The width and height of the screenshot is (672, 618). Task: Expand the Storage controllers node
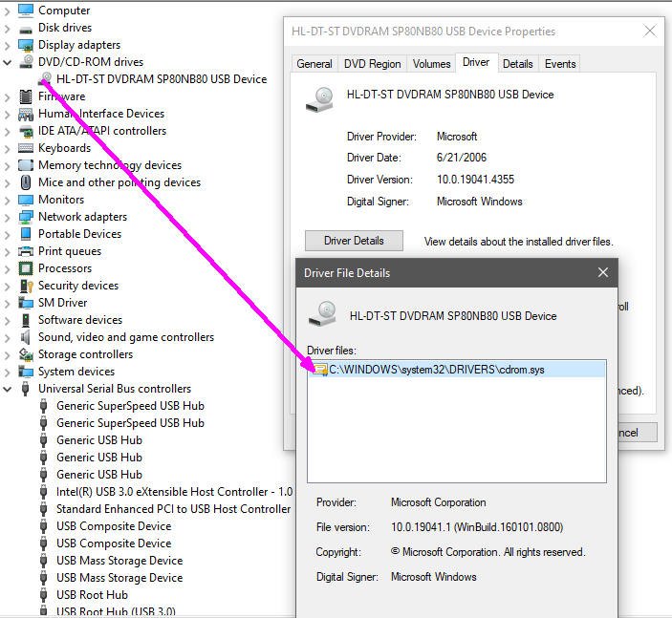[7, 355]
